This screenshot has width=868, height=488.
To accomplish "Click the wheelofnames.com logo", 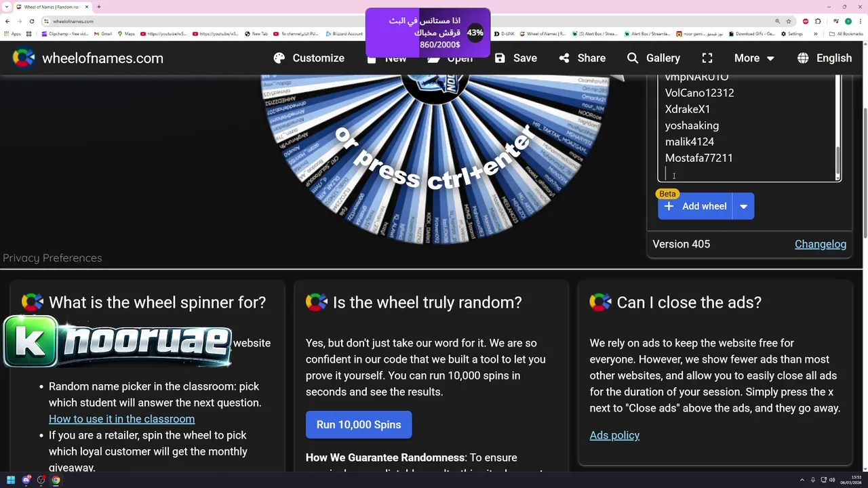I will coord(88,58).
